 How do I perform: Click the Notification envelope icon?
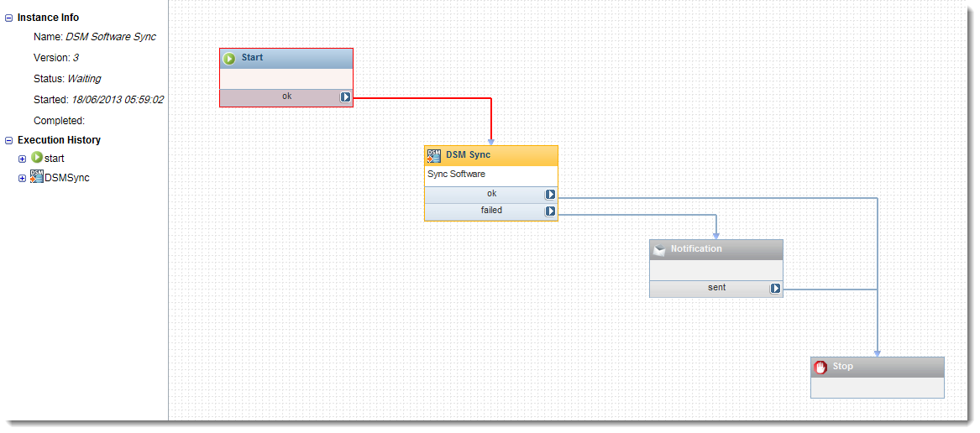[x=658, y=249]
